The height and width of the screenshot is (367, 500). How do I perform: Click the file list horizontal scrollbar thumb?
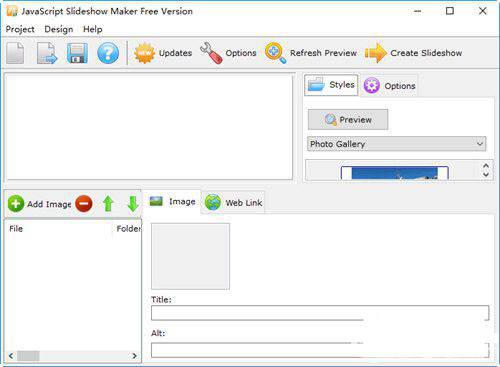coord(28,356)
